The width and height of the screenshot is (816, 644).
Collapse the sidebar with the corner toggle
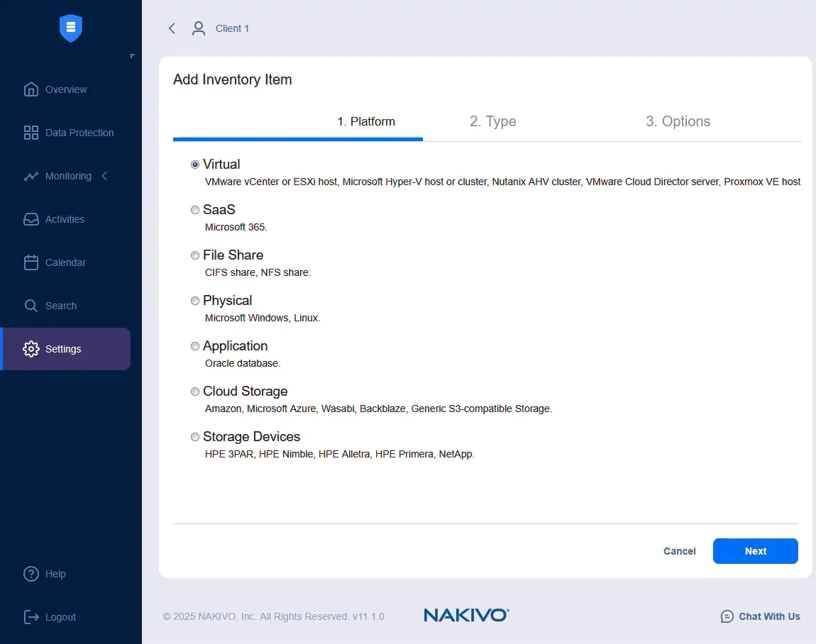pyautogui.click(x=132, y=55)
